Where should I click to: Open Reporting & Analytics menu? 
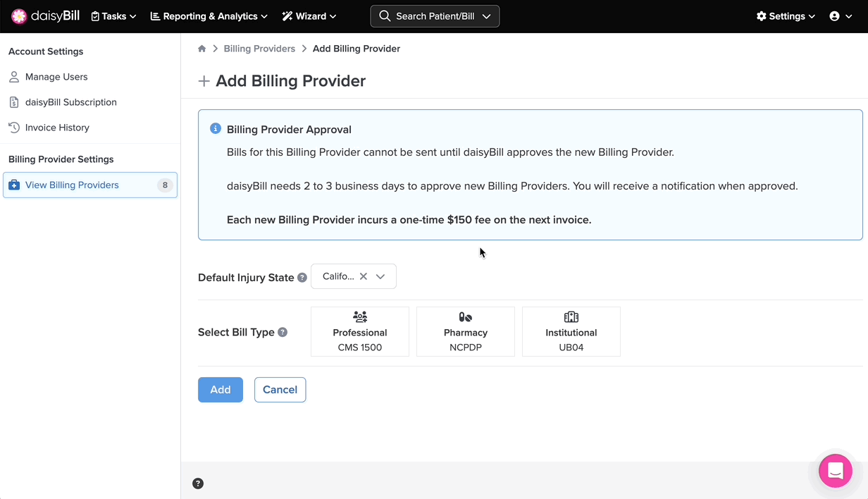pos(209,16)
